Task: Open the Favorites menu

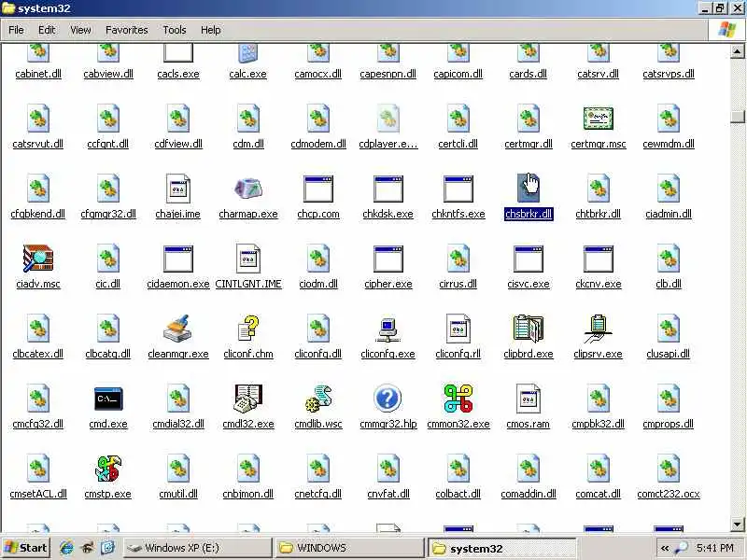Action: (x=127, y=30)
